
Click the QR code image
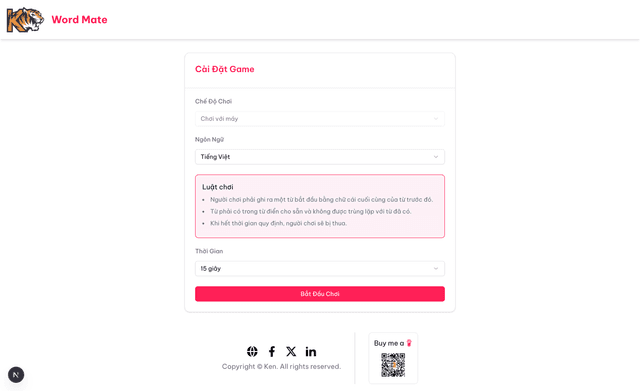tap(393, 365)
